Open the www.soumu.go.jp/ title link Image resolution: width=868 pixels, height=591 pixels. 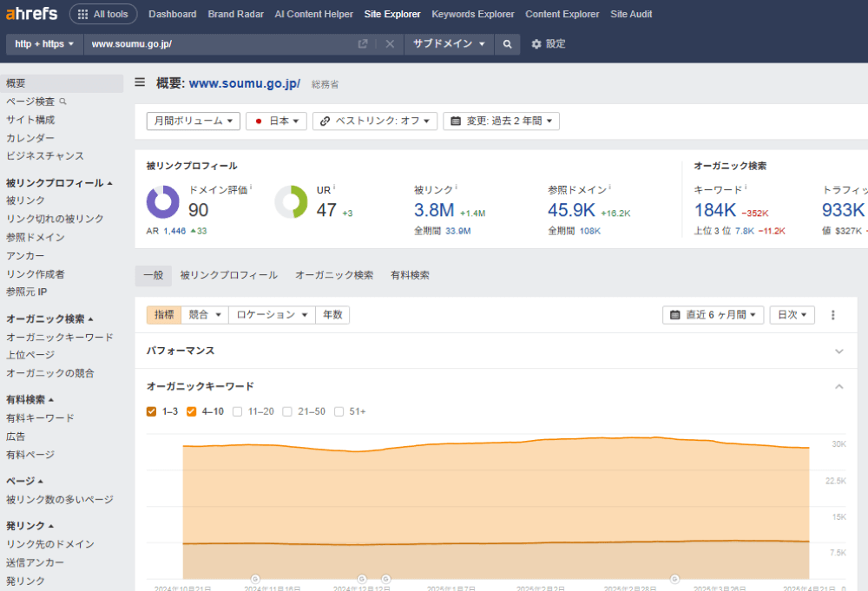pos(245,83)
